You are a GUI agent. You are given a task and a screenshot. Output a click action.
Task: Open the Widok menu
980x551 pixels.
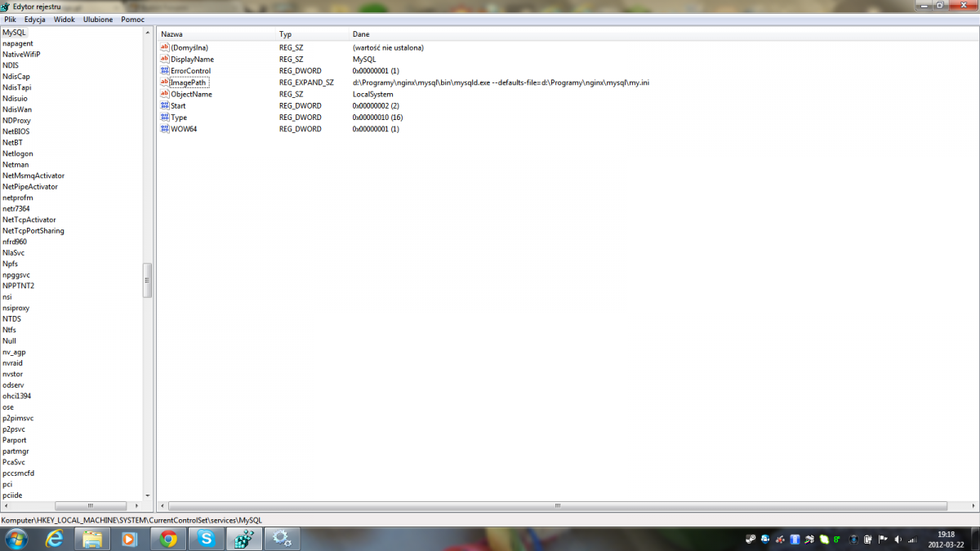[65, 19]
